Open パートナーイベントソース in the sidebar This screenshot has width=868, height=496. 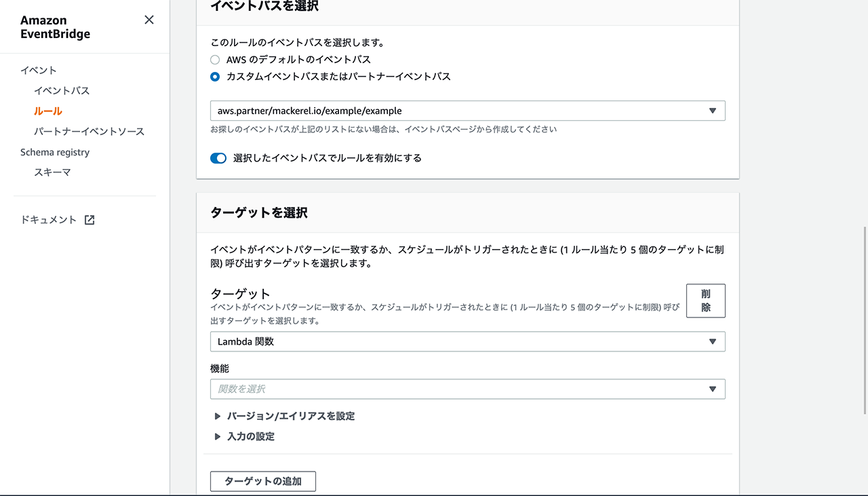[89, 132]
